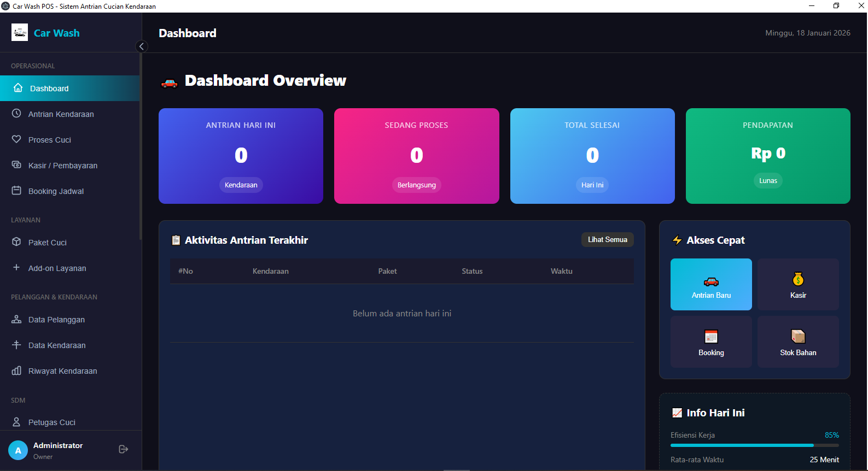Click the Data Pelanggan people icon
Image resolution: width=868 pixels, height=471 pixels.
[x=16, y=319]
